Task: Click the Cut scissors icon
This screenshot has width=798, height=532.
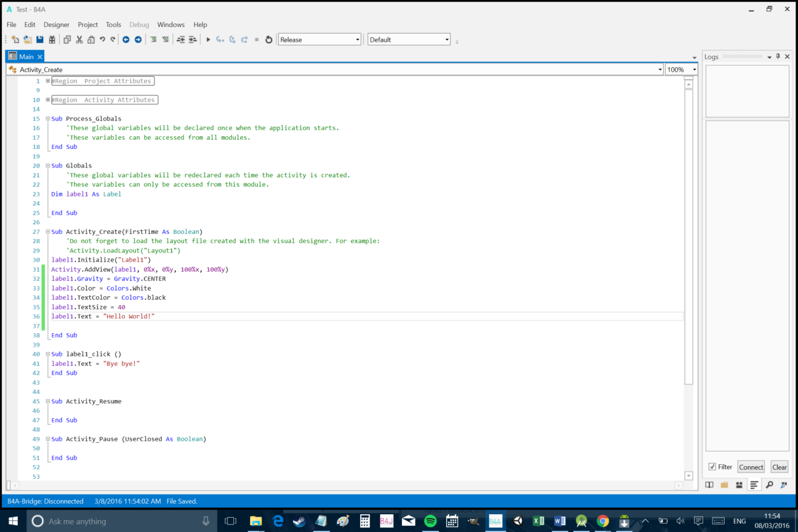Action: pyautogui.click(x=79, y=39)
